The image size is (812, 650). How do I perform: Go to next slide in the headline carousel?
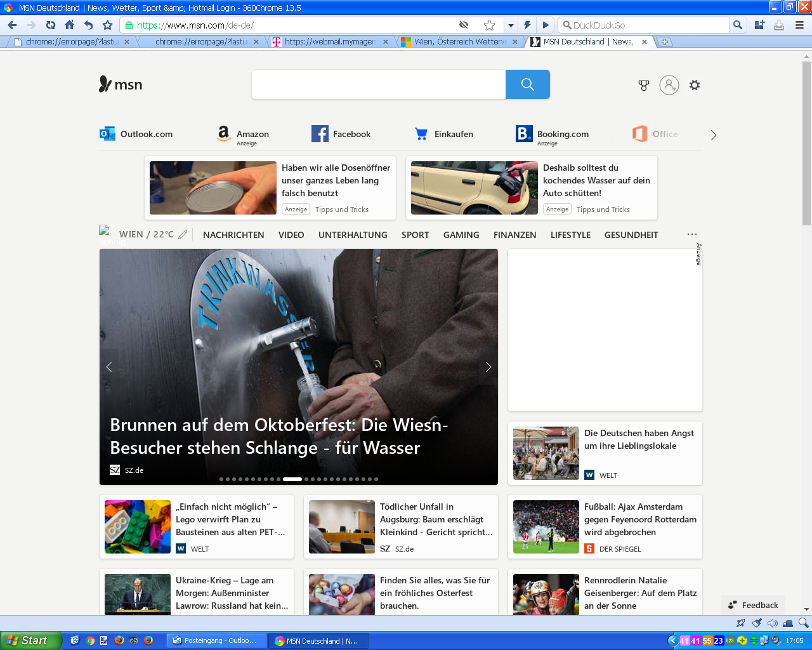point(488,367)
